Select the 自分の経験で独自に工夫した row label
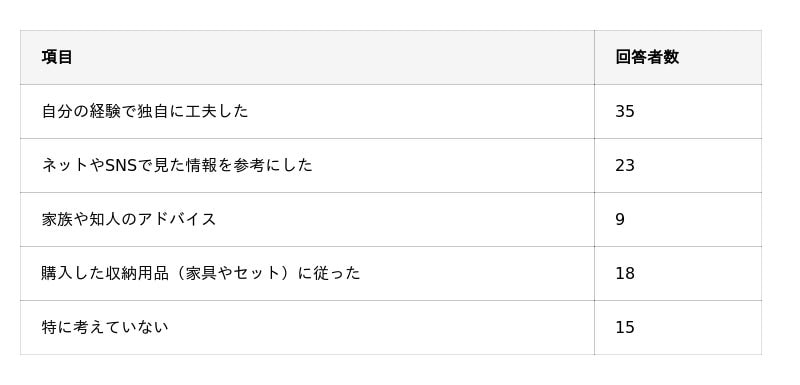The height and width of the screenshot is (385, 800). 145,111
